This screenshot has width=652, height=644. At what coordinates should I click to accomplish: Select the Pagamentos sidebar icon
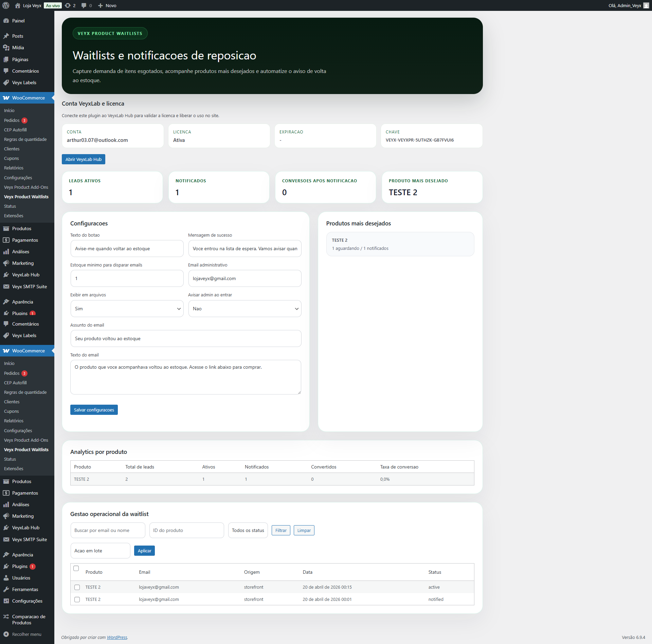tap(6, 240)
